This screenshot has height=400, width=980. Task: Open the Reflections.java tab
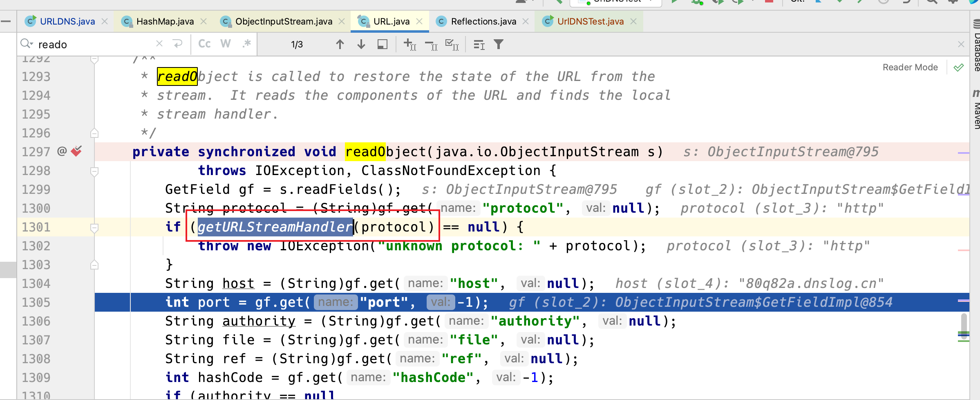click(483, 21)
